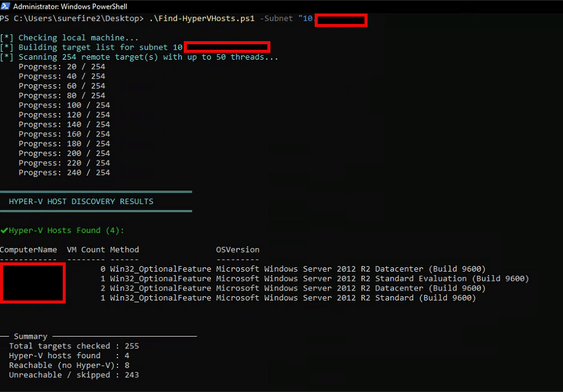Click the 'OSVersion' column header
This screenshot has width=563, height=392.
[x=238, y=250]
